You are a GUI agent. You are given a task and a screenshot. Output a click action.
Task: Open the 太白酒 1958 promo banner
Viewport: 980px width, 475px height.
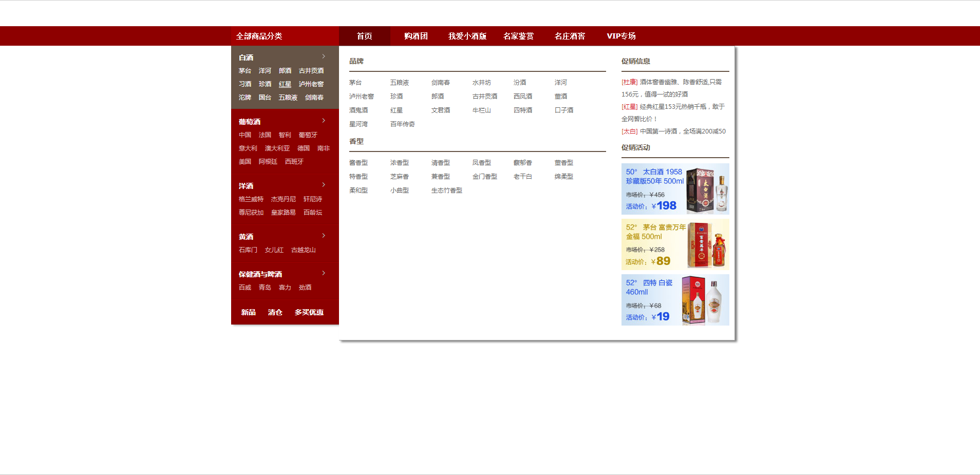coord(675,189)
